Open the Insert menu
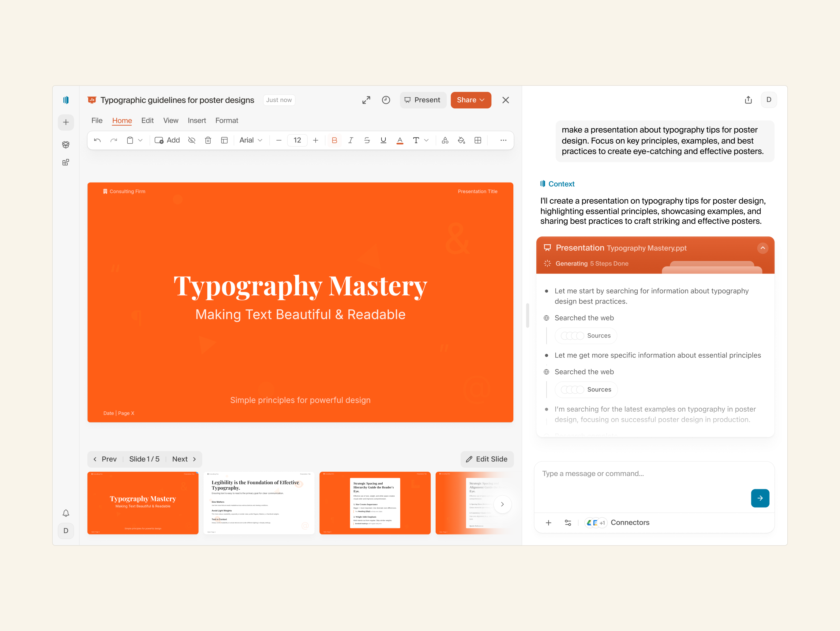840x631 pixels. [197, 120]
